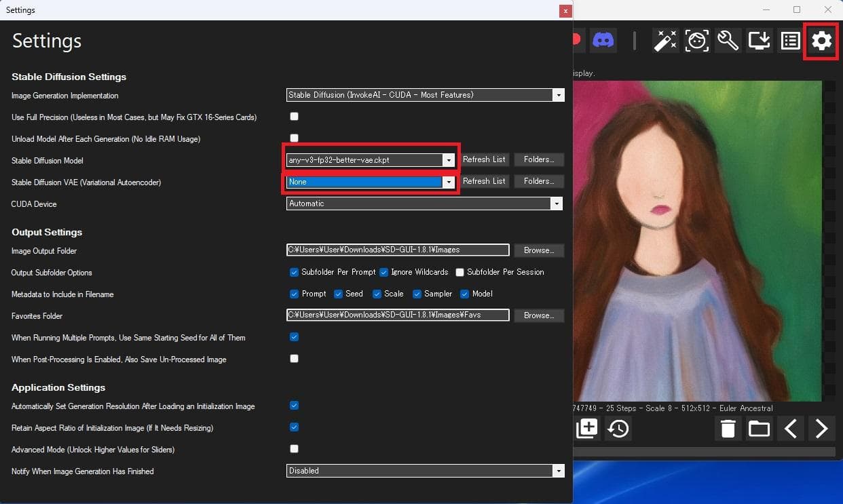Delete the current image with trash icon

coord(728,429)
